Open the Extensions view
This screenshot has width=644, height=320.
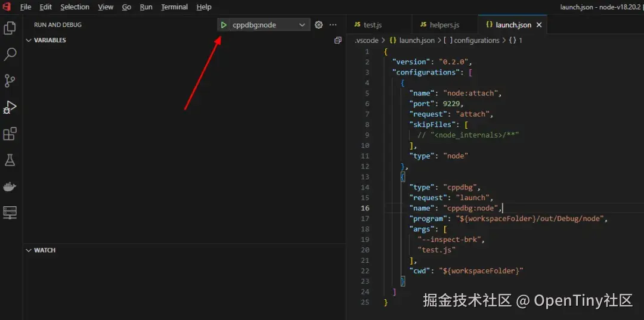click(x=10, y=133)
